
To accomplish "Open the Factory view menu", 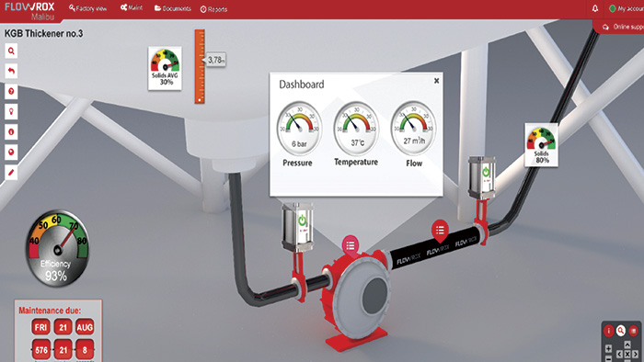I will pyautogui.click(x=88, y=8).
